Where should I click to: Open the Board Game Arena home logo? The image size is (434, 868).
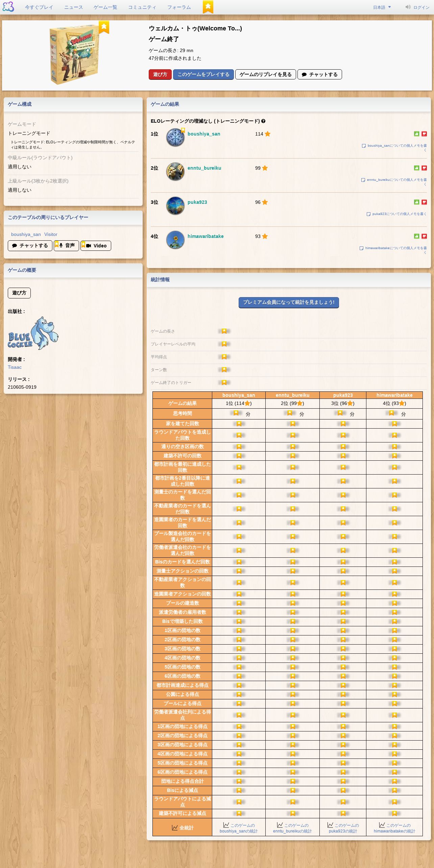point(8,7)
